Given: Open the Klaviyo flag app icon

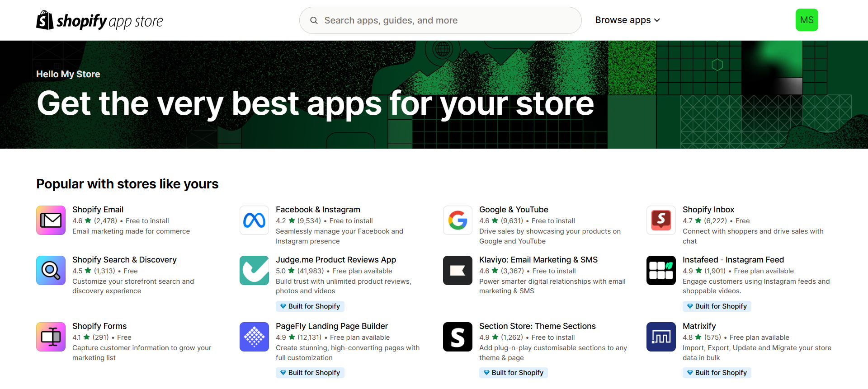Looking at the screenshot, I should pos(458,271).
